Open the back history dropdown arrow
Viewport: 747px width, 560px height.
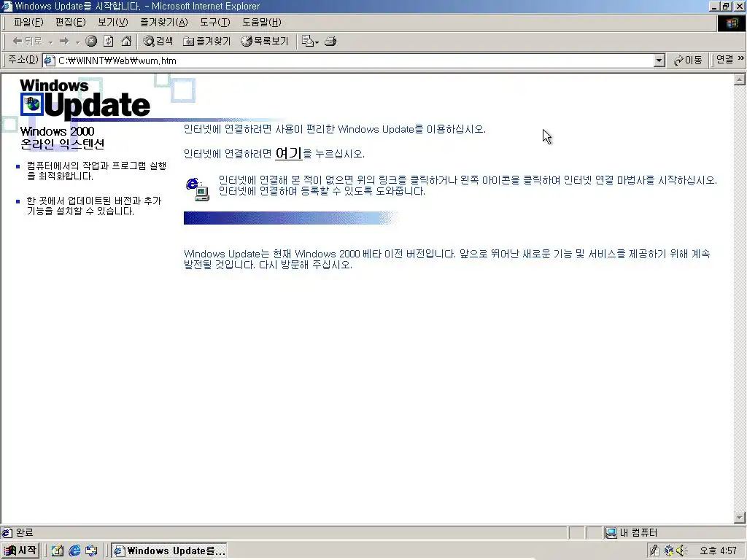click(x=50, y=42)
